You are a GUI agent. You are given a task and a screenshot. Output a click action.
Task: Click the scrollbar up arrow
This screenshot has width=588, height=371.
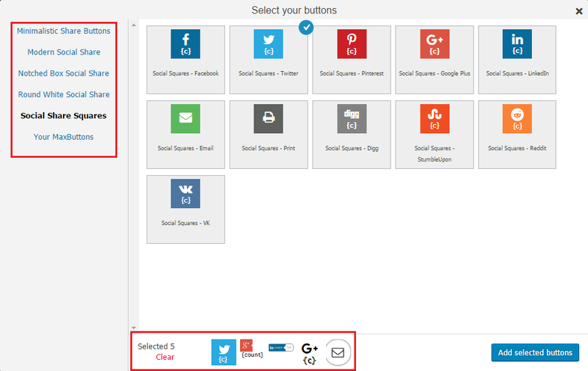coord(133,25)
